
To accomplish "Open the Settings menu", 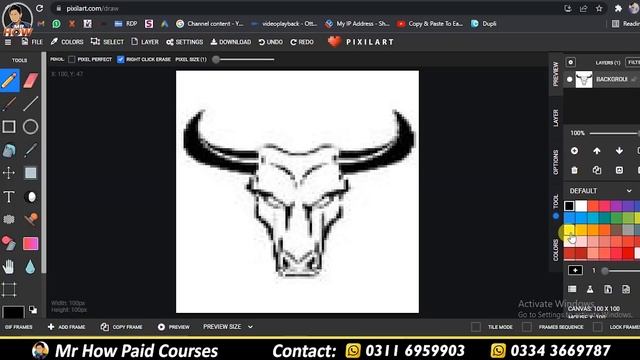I will [x=184, y=42].
